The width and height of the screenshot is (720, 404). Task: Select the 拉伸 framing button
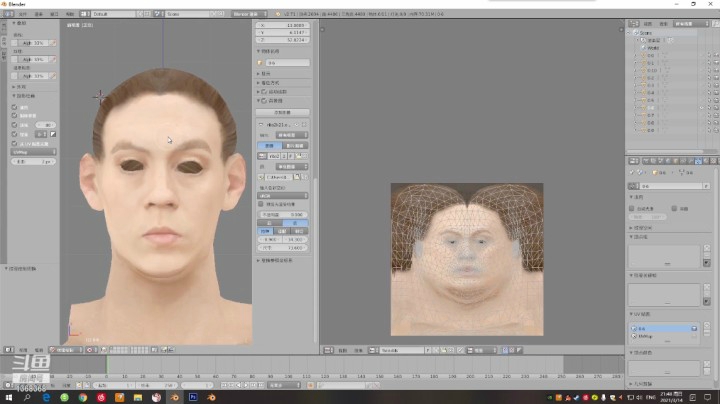pyautogui.click(x=265, y=231)
